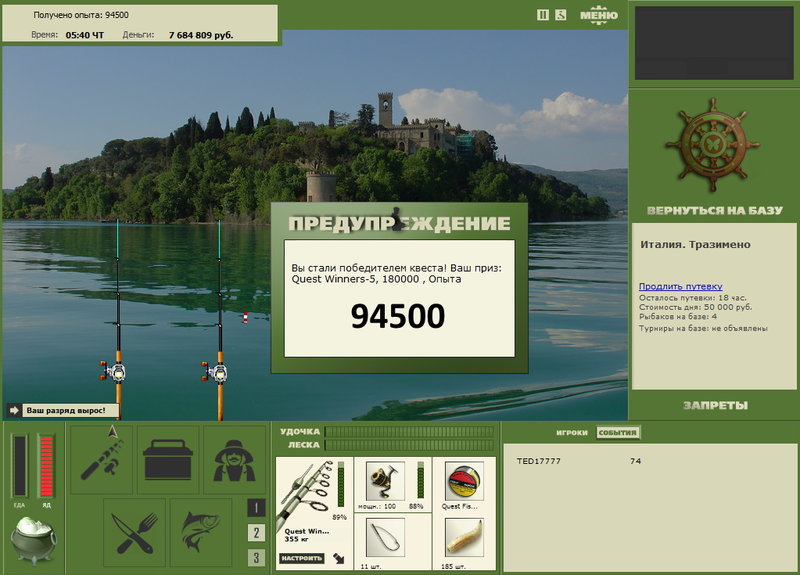Click the ЛЕСКА tension bar
The image size is (800, 575).
[x=409, y=445]
